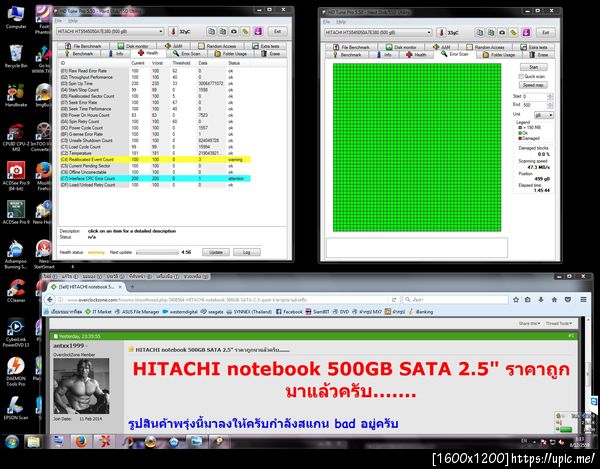The width and height of the screenshot is (600, 469).
Task: Click Firefox bookmark star icon
Action: pos(516,300)
